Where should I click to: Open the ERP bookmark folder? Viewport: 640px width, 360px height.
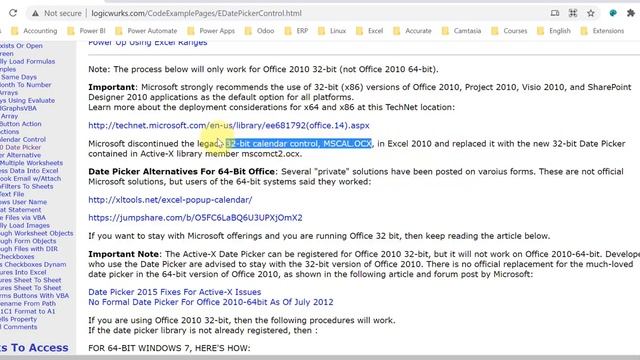pos(296,31)
